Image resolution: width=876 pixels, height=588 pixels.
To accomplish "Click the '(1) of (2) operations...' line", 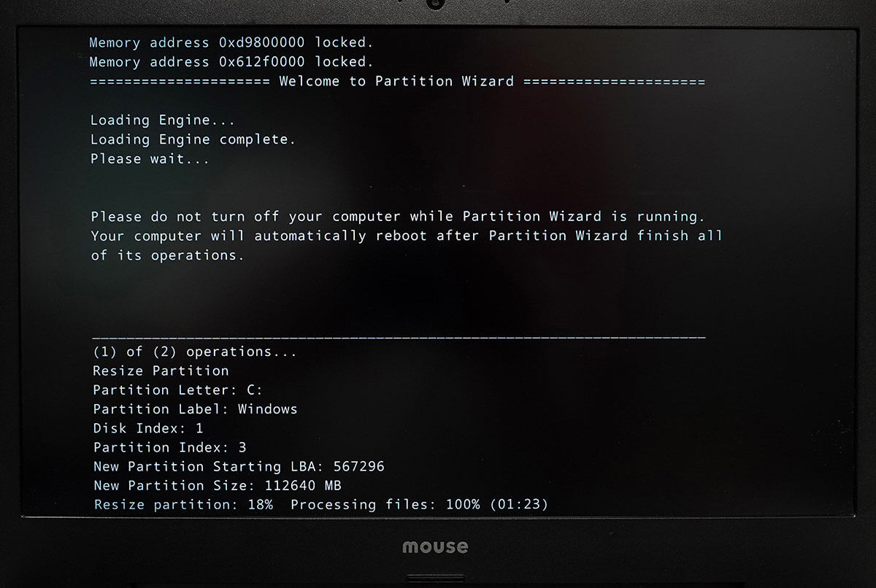I will [x=195, y=351].
